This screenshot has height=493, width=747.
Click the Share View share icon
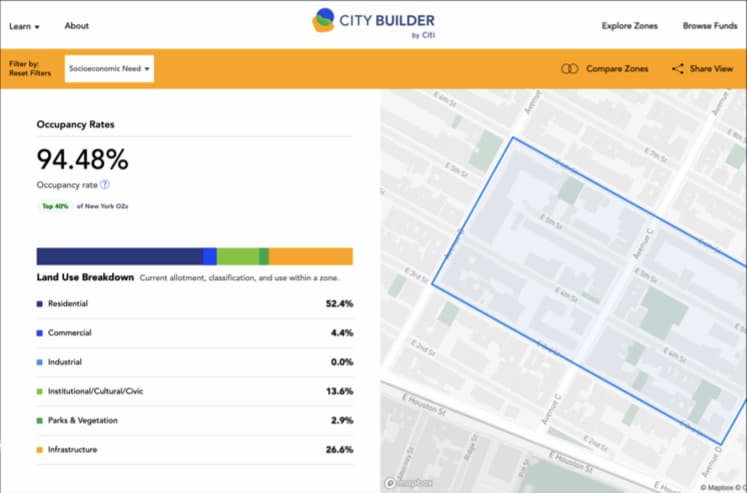677,69
